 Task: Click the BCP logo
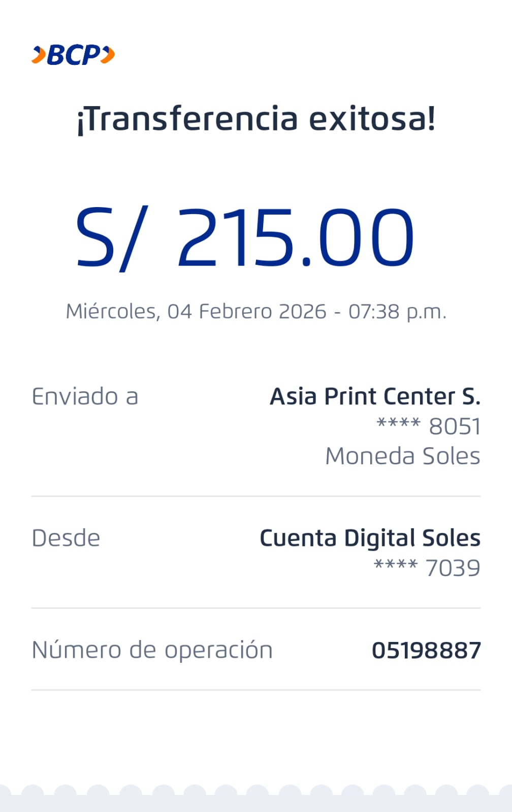tap(73, 55)
